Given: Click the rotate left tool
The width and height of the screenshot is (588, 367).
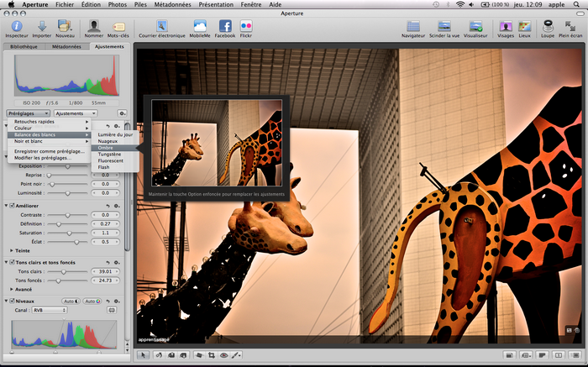Looking at the screenshot, I should point(159,355).
